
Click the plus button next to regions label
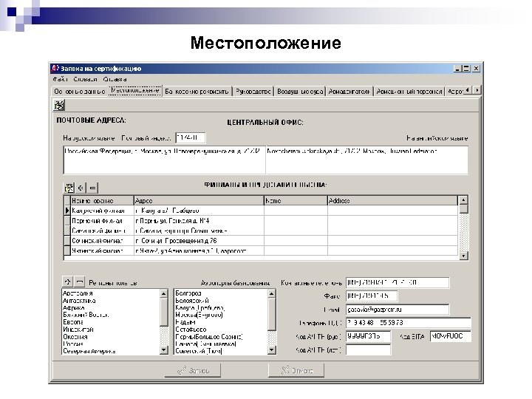[67, 282]
